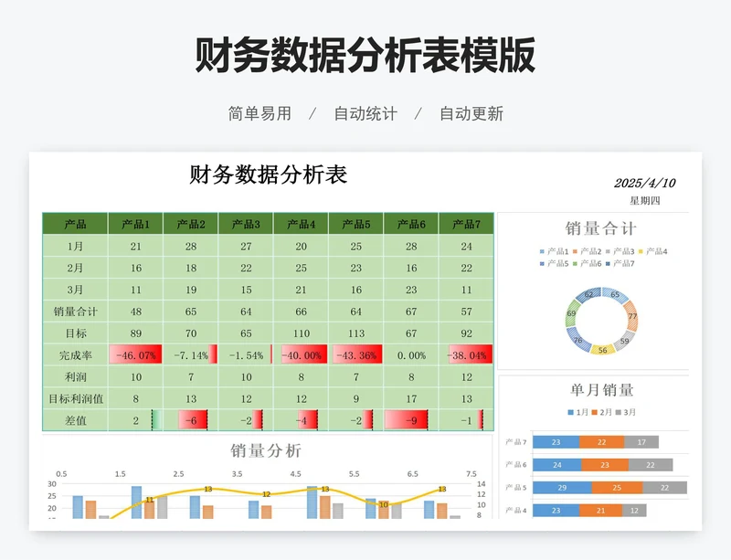731x560 pixels.
Task: Select the 差值 row label
Action: click(75, 420)
